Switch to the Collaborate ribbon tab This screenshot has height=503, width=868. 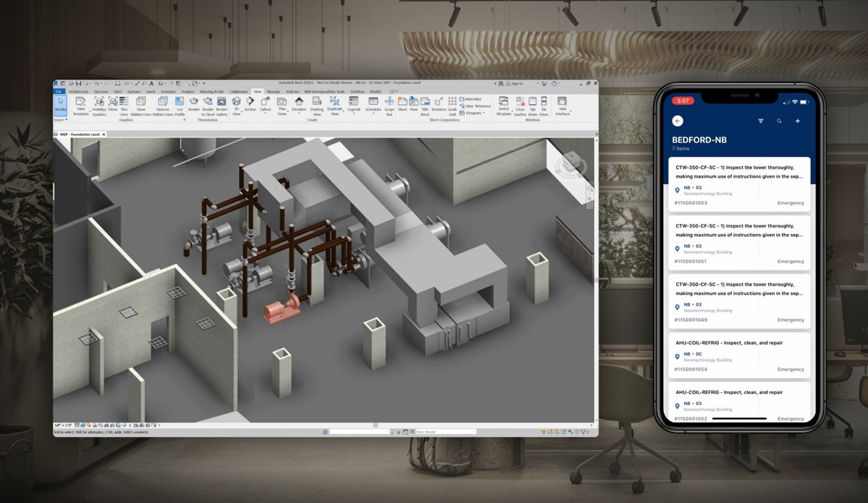tap(238, 92)
